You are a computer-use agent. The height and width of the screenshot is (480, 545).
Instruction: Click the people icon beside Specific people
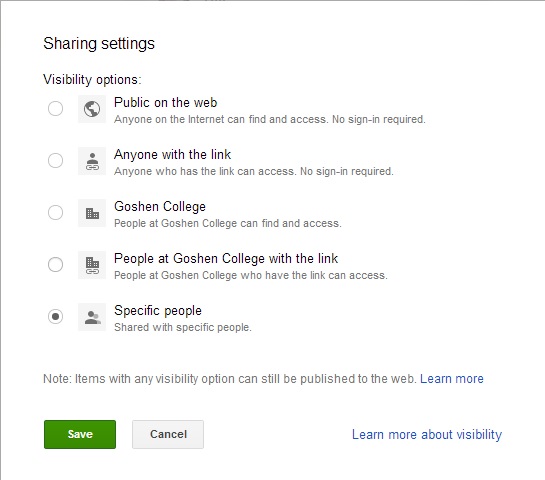(x=92, y=317)
